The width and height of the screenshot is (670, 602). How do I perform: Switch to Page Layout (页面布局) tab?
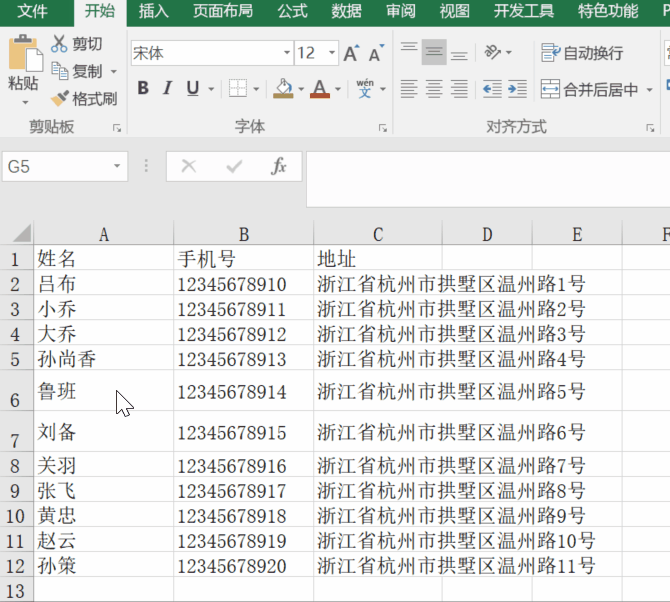coord(223,11)
